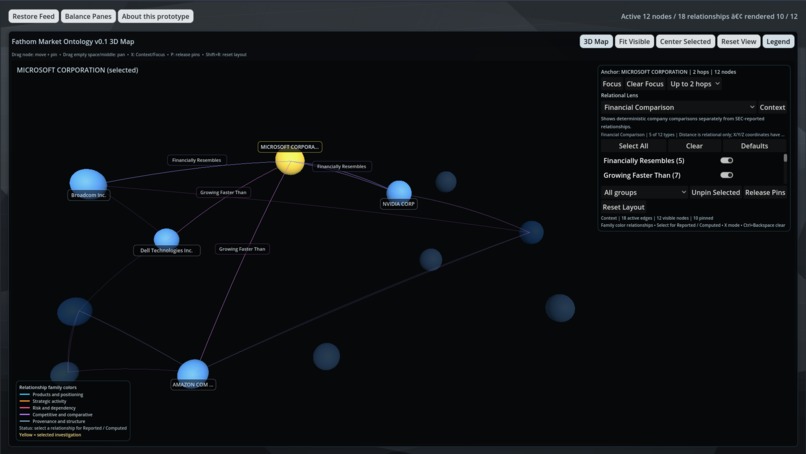Image resolution: width=806 pixels, height=454 pixels.
Task: Open the Up to 2 hops dropdown
Action: [695, 84]
